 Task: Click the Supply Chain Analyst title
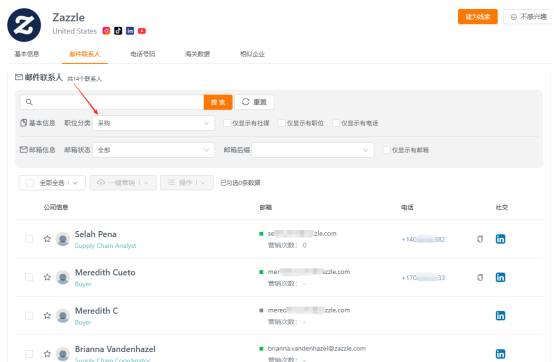tap(106, 245)
